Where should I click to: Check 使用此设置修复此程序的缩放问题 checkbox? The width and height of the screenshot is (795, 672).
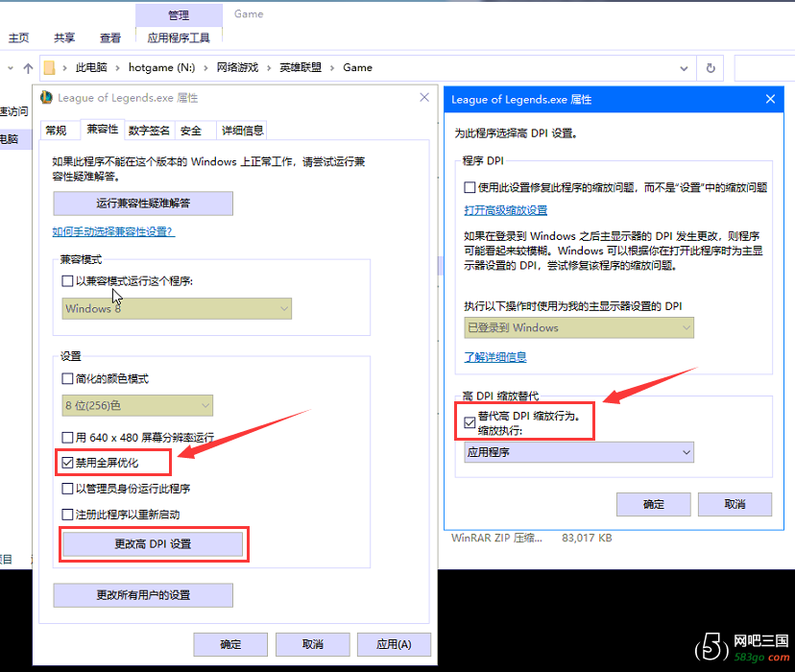pyautogui.click(x=470, y=187)
